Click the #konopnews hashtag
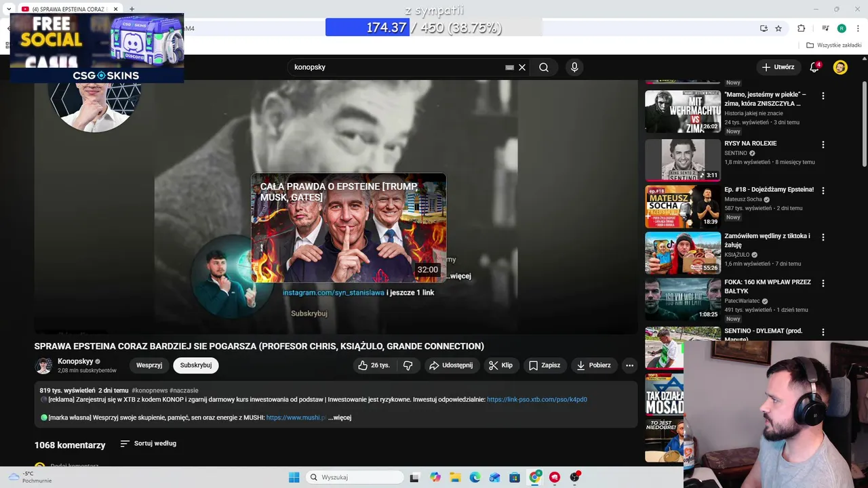The width and height of the screenshot is (868, 488). [149, 390]
